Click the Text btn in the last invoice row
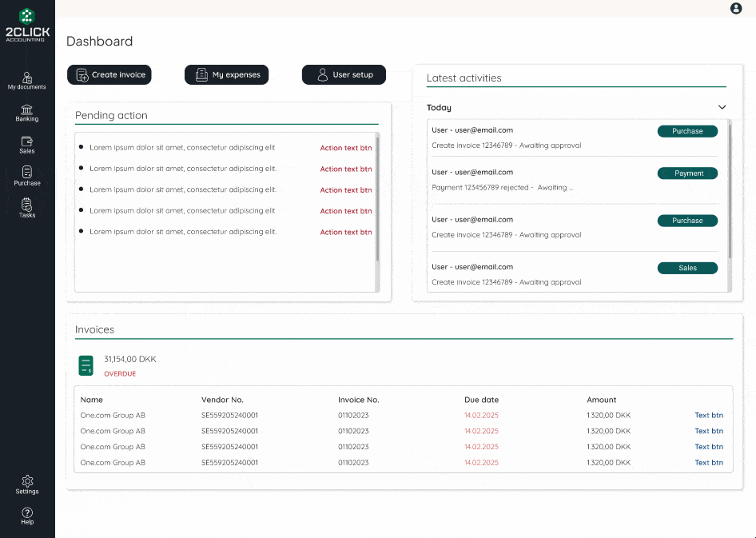 pos(708,462)
